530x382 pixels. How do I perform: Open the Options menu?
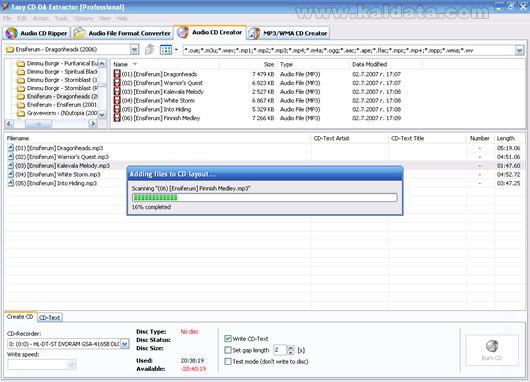coord(83,18)
